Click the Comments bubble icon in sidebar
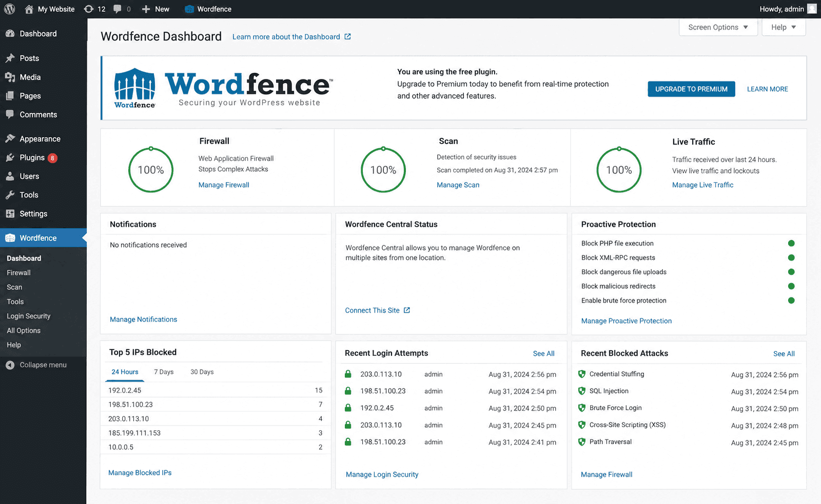The height and width of the screenshot is (504, 821). point(10,114)
